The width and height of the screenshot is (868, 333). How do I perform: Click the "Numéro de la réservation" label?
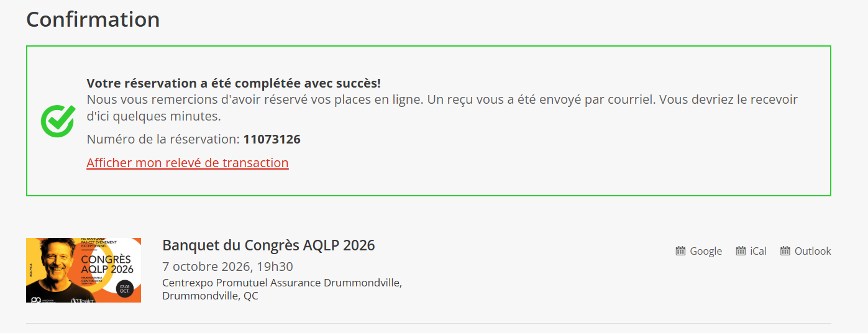tap(163, 139)
